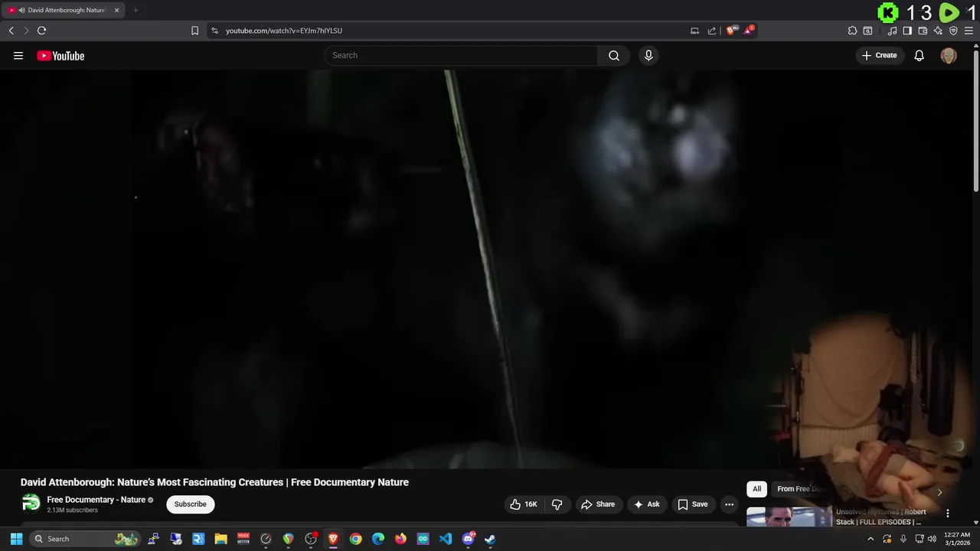Image resolution: width=980 pixels, height=551 pixels.
Task: Open Visual Studio Code from the taskbar
Action: click(446, 539)
